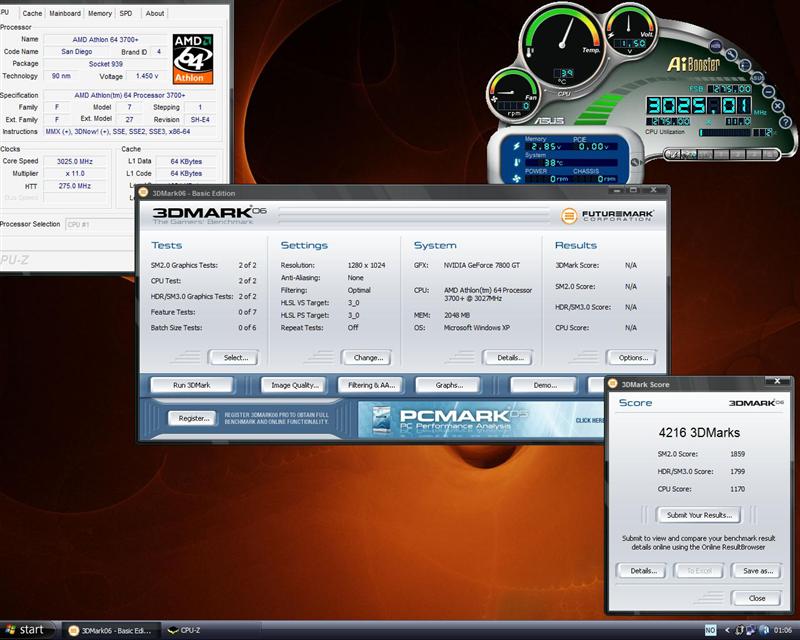Viewport: 800px width, 640px height.
Task: Switch to the About tab in CPU-Z
Action: tap(155, 13)
